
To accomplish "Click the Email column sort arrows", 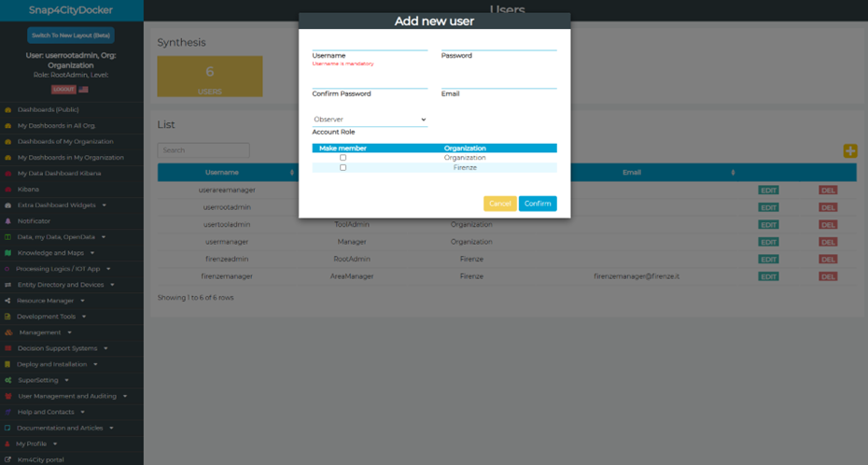I will (x=733, y=173).
